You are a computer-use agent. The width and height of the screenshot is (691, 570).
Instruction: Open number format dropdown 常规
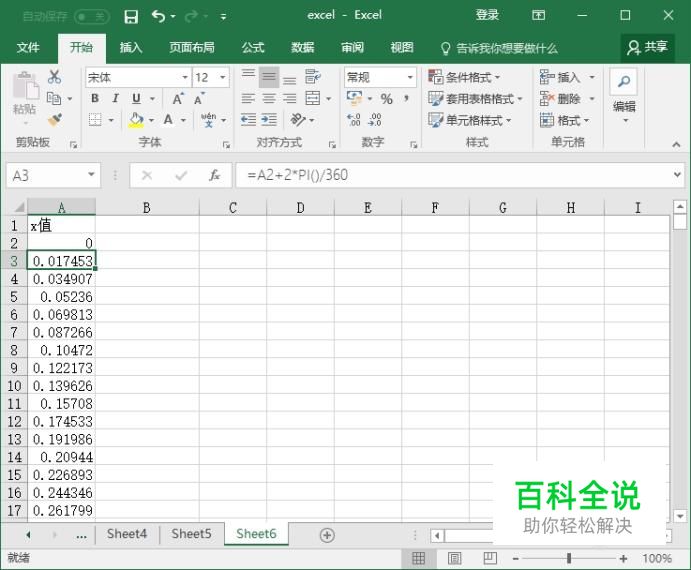pos(410,78)
